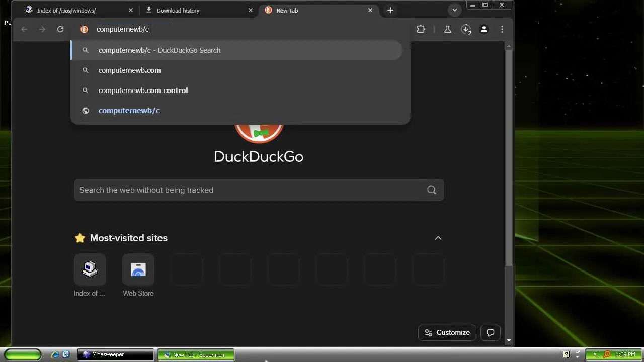Open the feedback chat bubble button
The width and height of the screenshot is (644, 362).
[491, 333]
